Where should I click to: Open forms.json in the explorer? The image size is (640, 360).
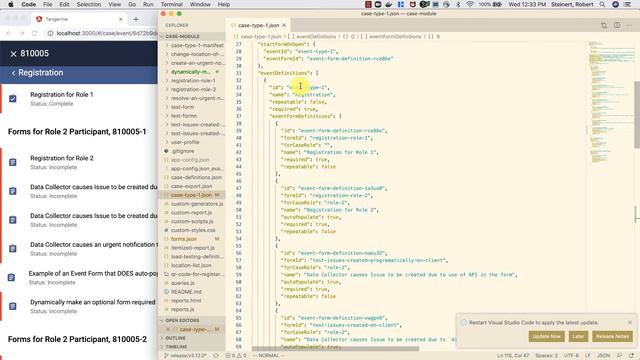[184, 239]
